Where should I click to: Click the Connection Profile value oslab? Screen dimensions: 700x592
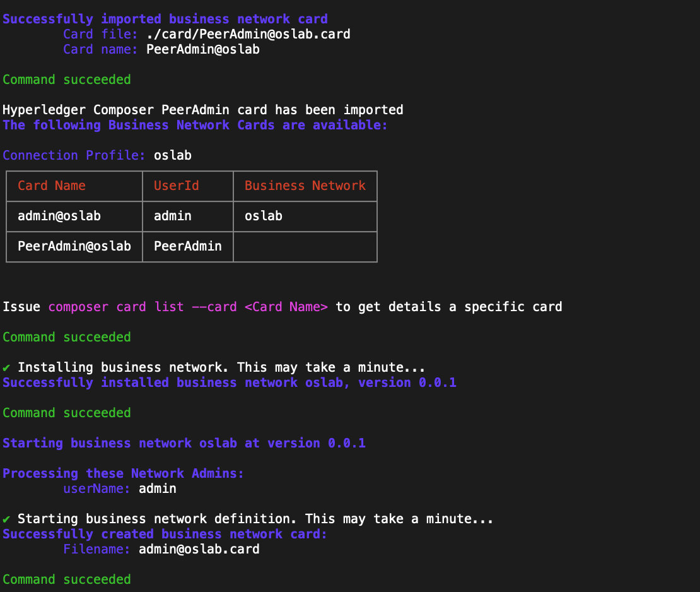pos(173,155)
